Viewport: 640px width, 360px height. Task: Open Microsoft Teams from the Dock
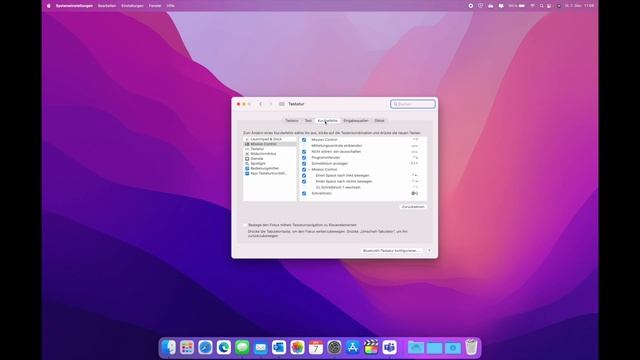[x=390, y=347]
